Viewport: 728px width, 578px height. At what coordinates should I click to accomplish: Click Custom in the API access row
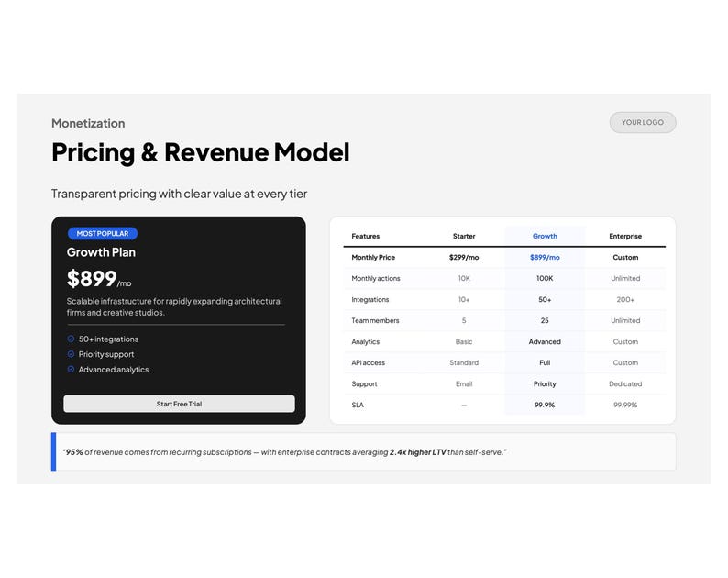625,363
